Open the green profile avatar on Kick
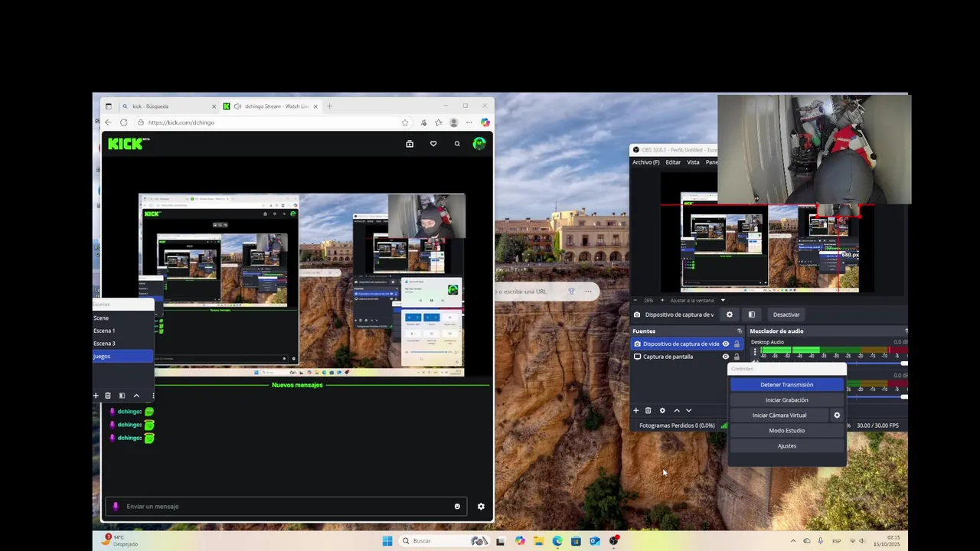 click(x=479, y=143)
